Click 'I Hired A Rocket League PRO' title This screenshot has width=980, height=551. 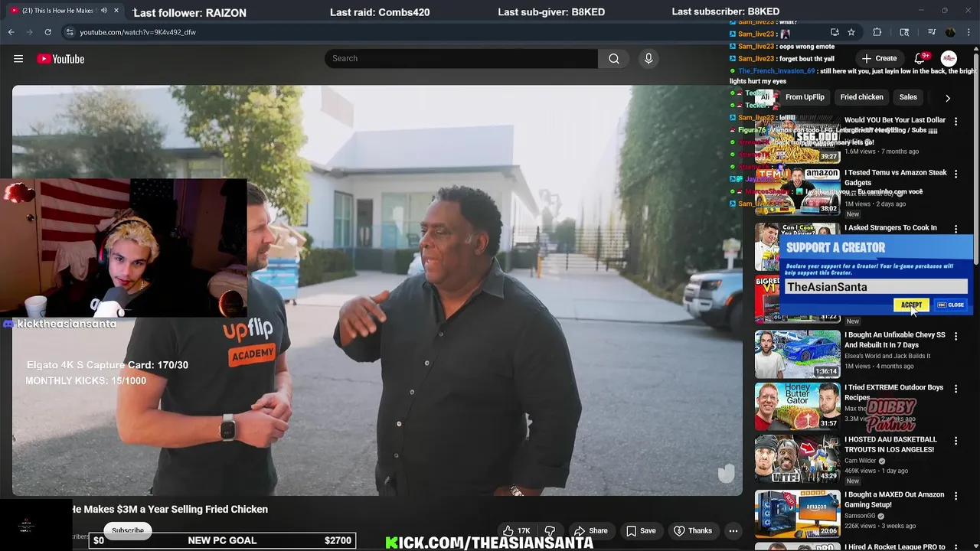(x=894, y=546)
